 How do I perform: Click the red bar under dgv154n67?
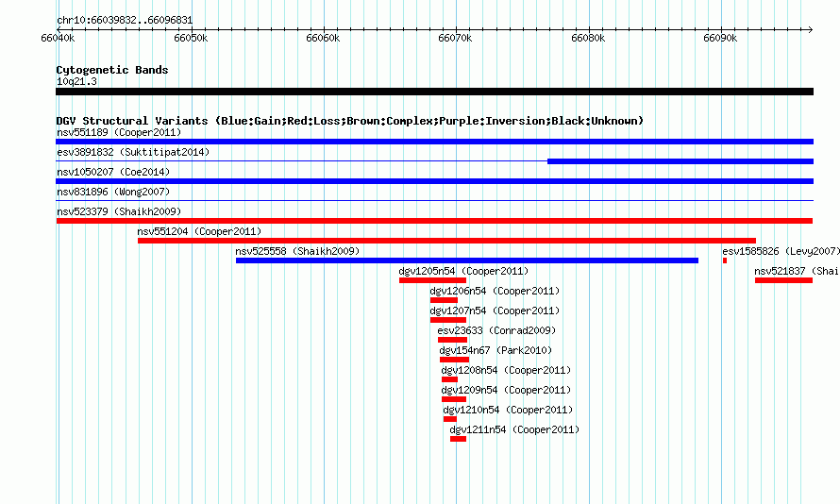point(454,360)
